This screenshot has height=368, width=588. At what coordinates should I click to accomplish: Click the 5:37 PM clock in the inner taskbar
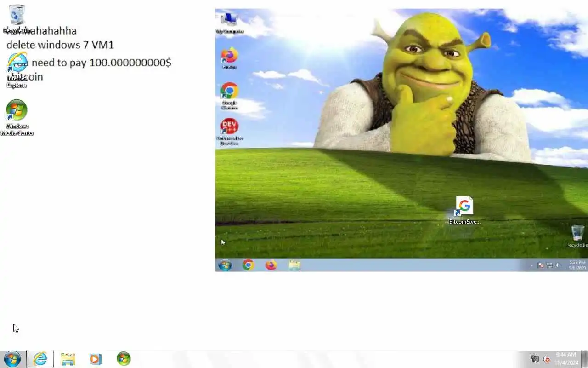[577, 265]
